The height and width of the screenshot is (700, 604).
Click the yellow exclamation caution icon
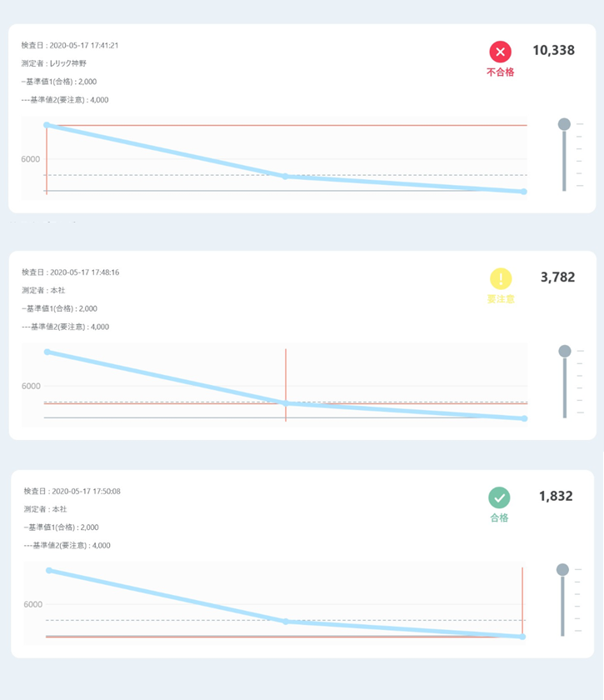pos(501,279)
